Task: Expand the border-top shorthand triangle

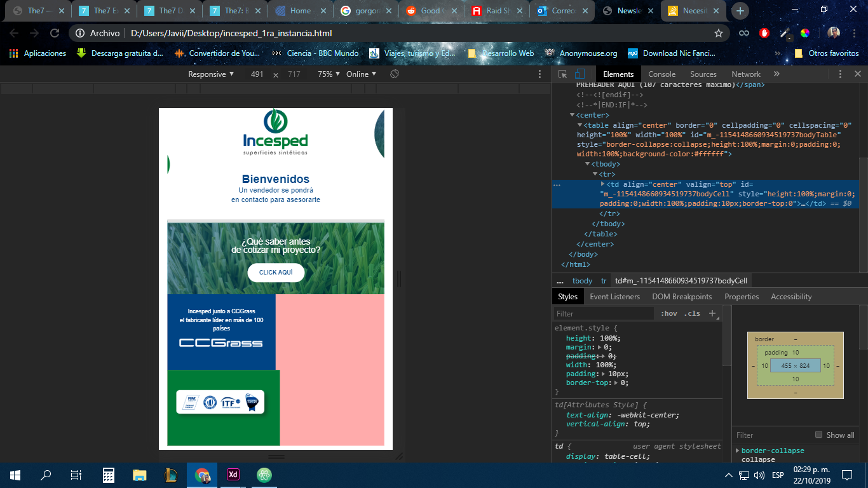Action: point(616,383)
